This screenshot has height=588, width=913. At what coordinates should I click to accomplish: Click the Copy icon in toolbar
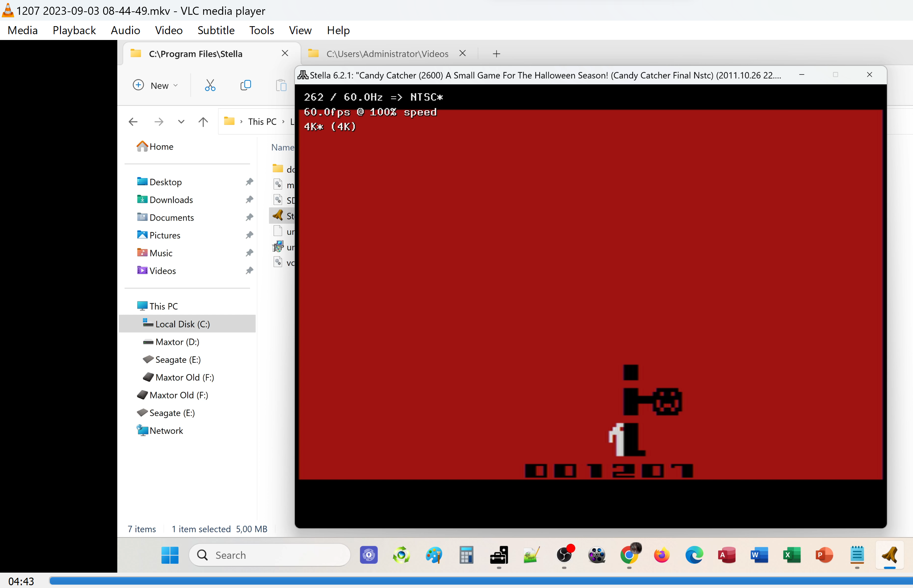(246, 85)
